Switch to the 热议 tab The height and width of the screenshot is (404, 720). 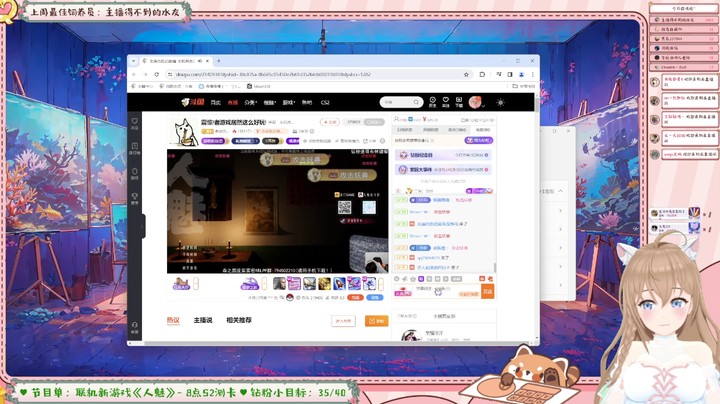pos(173,320)
